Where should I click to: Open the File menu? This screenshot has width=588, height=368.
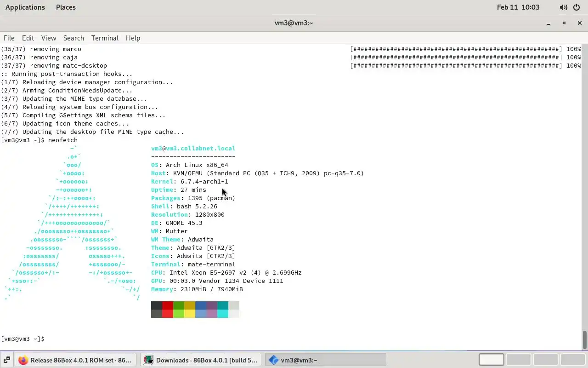click(9, 38)
